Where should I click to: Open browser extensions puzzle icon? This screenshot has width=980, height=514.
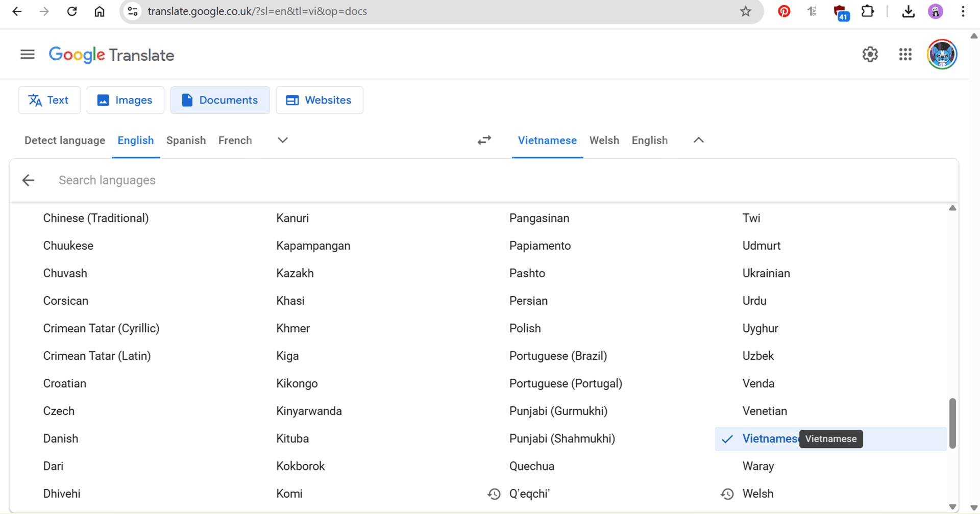pos(868,11)
